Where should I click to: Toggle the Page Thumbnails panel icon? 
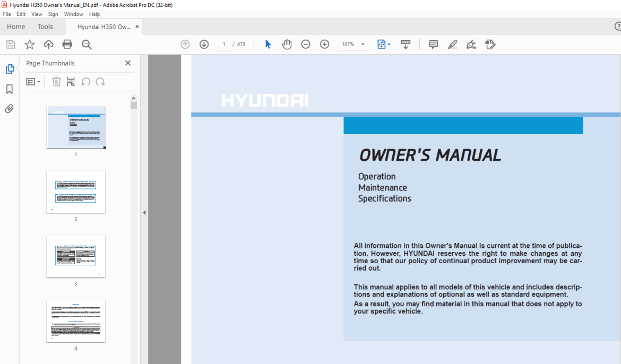point(10,69)
